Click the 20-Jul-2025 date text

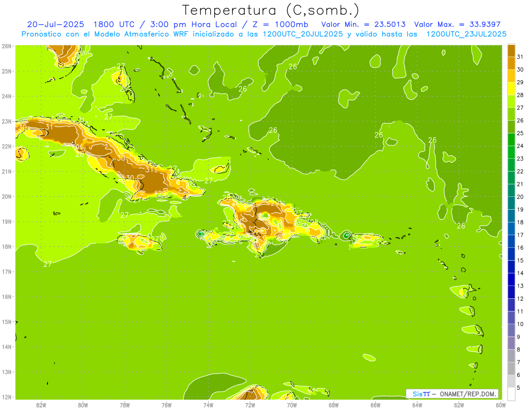point(55,24)
